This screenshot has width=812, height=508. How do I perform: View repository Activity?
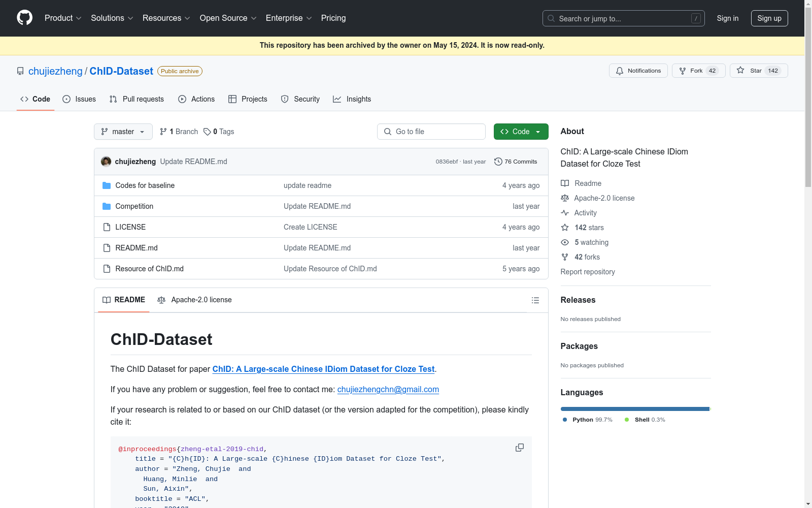coord(579,213)
